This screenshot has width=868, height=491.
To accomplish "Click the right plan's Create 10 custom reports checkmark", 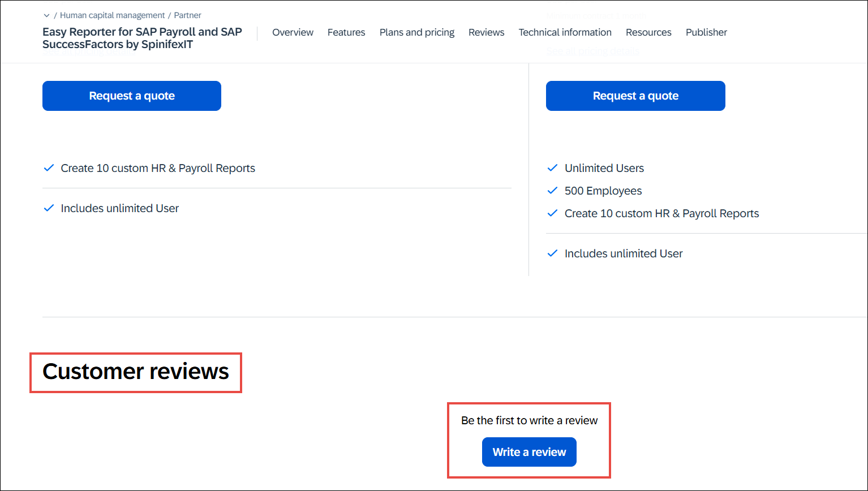I will [552, 213].
